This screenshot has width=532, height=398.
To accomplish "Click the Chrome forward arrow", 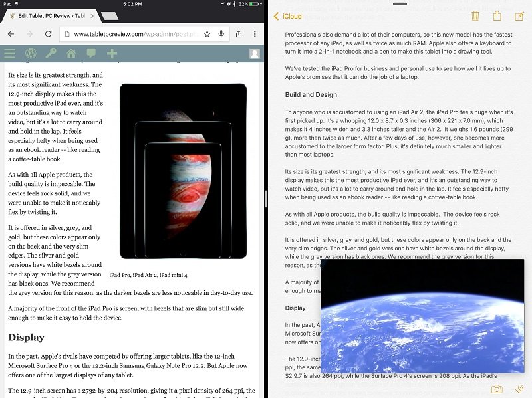I will pos(30,34).
